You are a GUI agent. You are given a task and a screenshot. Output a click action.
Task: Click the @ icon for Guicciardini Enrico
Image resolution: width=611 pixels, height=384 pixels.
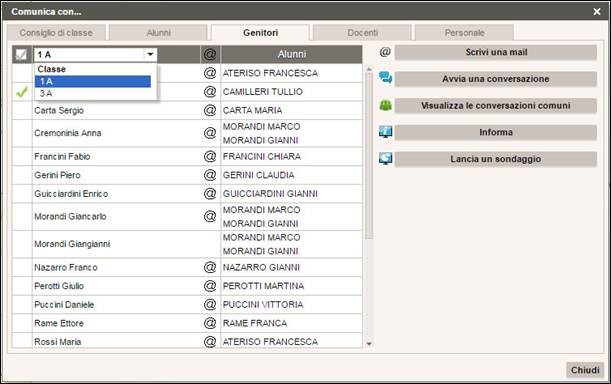[x=210, y=193]
